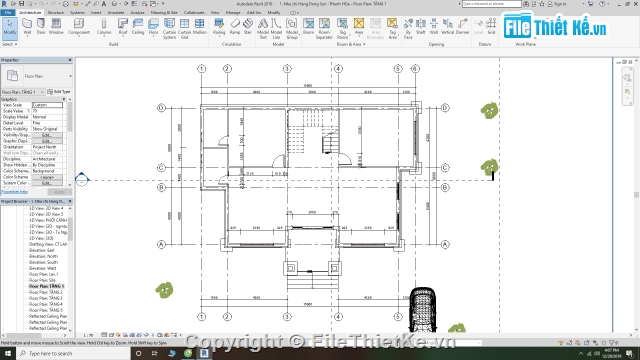This screenshot has height=360, width=640.
Task: Select Floor Plan: TẦNG 2 in browser
Action: pos(45,292)
